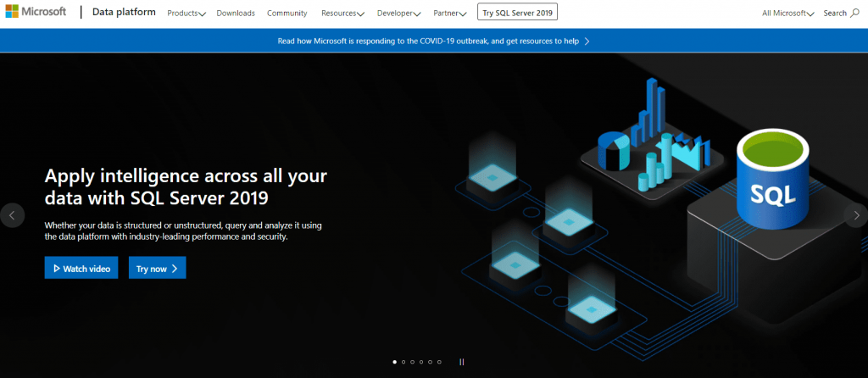Go to previous carousel slide
868x378 pixels.
12,215
